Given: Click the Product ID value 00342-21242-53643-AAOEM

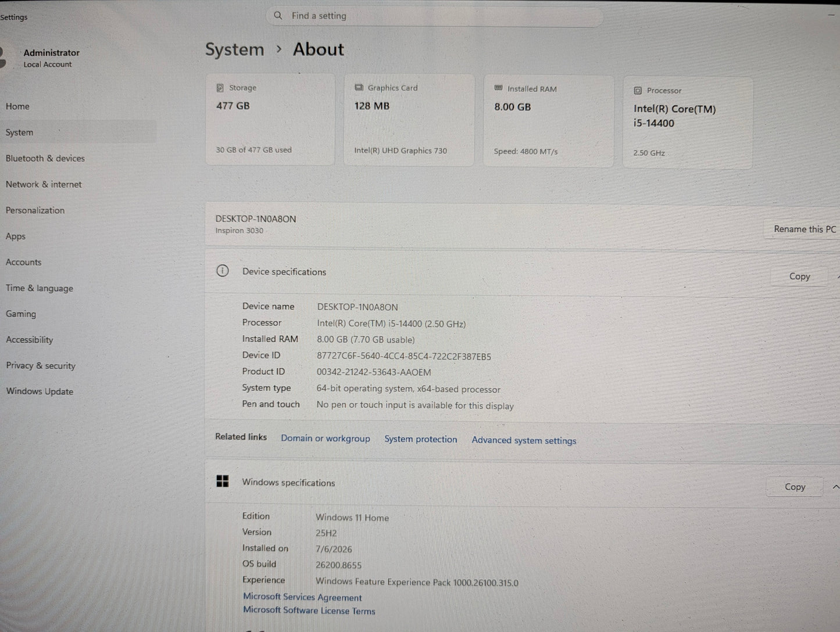Looking at the screenshot, I should tap(374, 372).
